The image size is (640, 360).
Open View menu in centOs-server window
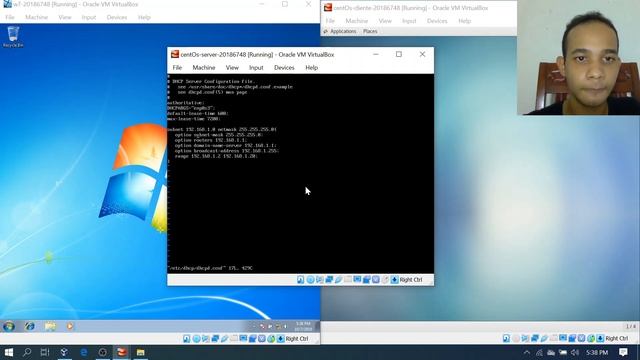(232, 68)
